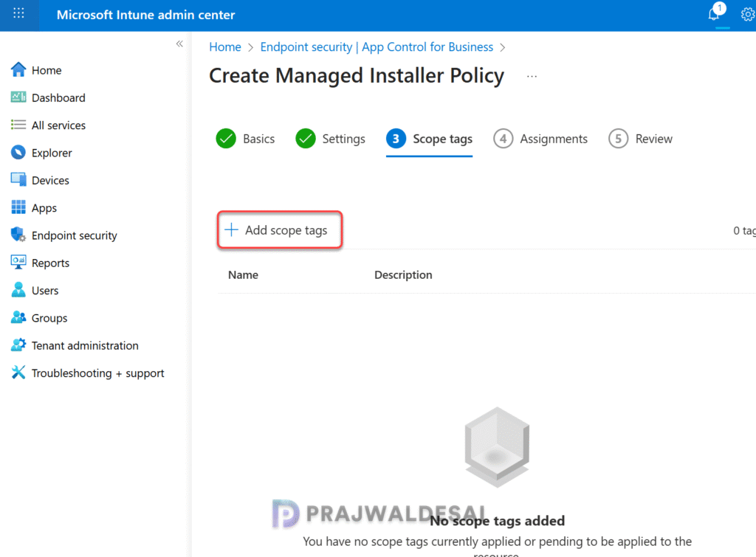
Task: Open Home in the sidebar menu
Action: (47, 70)
